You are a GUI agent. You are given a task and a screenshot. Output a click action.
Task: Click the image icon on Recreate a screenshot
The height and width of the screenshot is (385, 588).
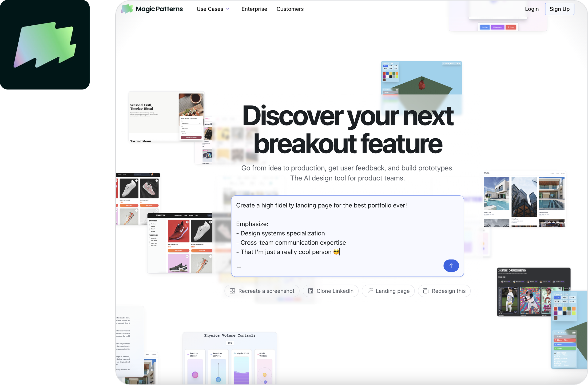tap(232, 291)
